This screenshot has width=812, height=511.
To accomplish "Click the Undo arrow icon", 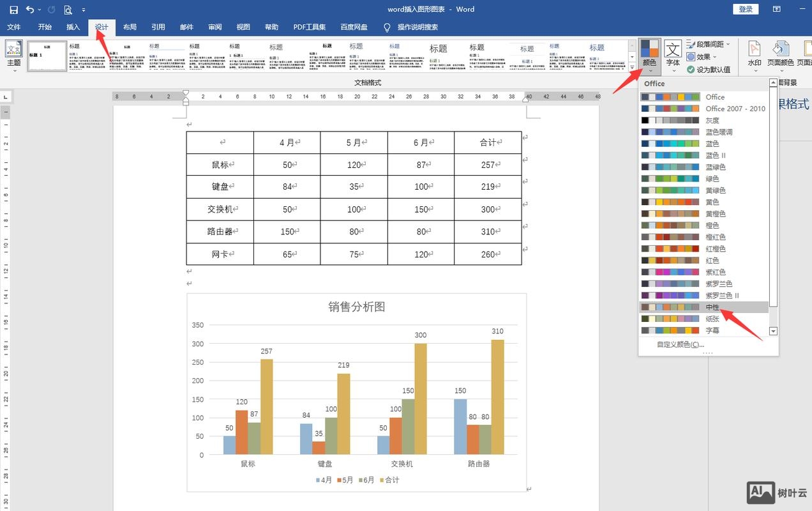I will [29, 10].
